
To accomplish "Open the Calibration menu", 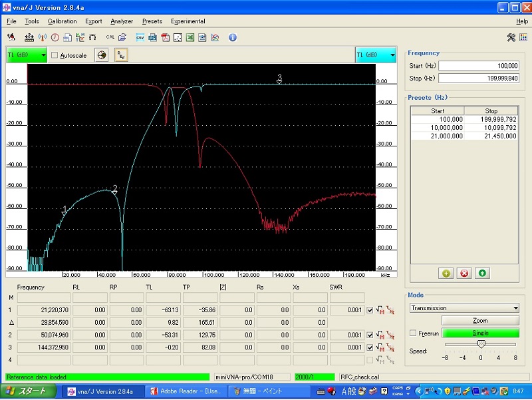I will coord(62,21).
